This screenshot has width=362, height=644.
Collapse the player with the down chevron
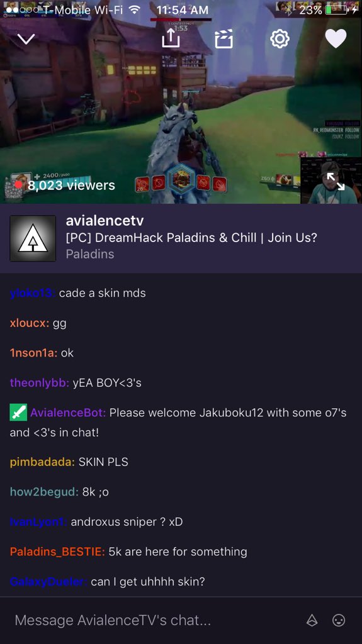coord(26,39)
